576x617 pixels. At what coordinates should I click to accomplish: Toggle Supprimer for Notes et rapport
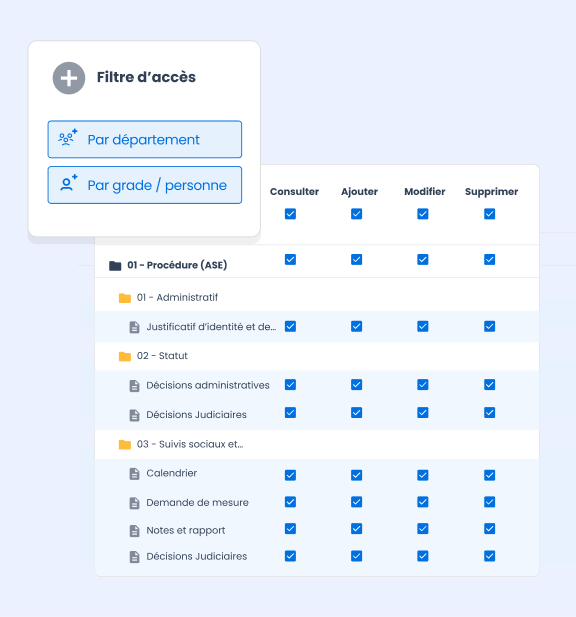[489, 528]
